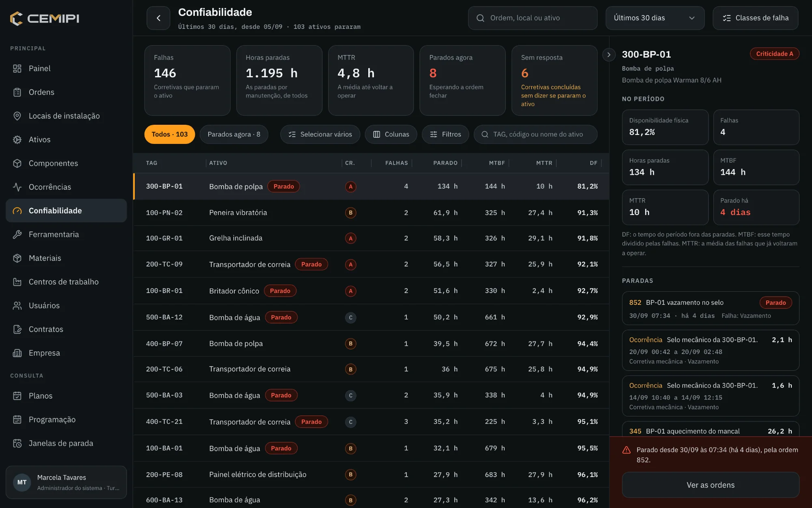Click the Ordens clipboard icon
Image resolution: width=812 pixels, height=508 pixels.
tap(17, 92)
